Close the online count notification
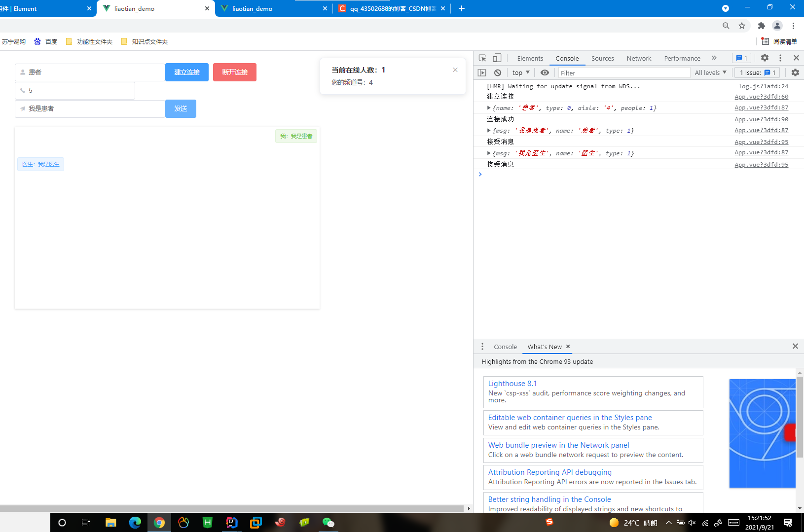The height and width of the screenshot is (532, 804). point(455,70)
